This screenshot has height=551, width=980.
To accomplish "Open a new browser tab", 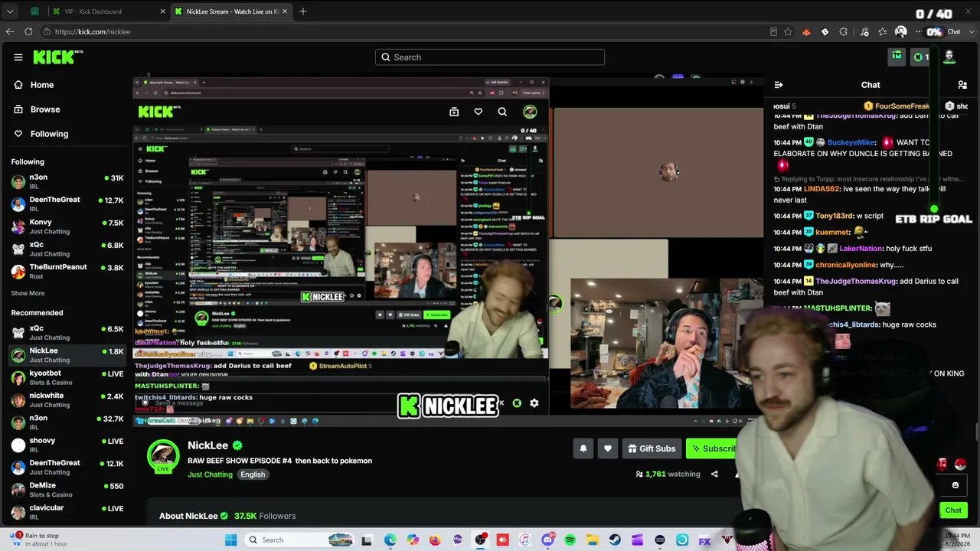I will [303, 11].
